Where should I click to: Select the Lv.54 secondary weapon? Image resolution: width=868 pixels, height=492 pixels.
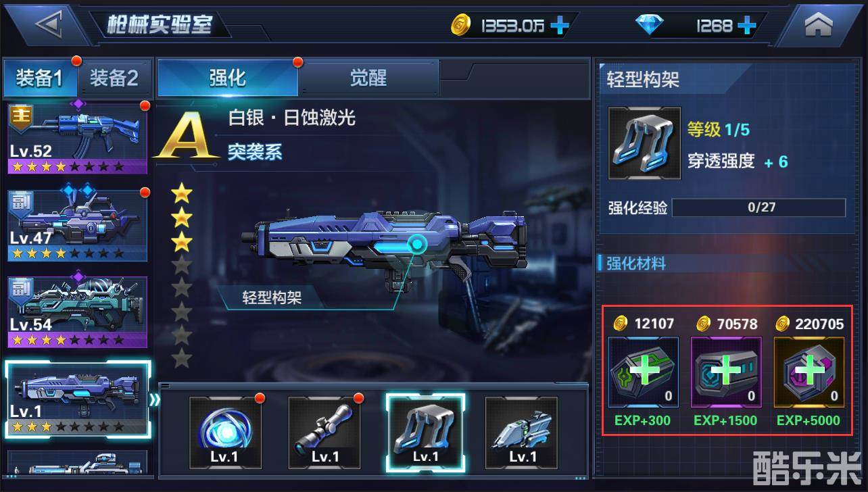pyautogui.click(x=78, y=312)
